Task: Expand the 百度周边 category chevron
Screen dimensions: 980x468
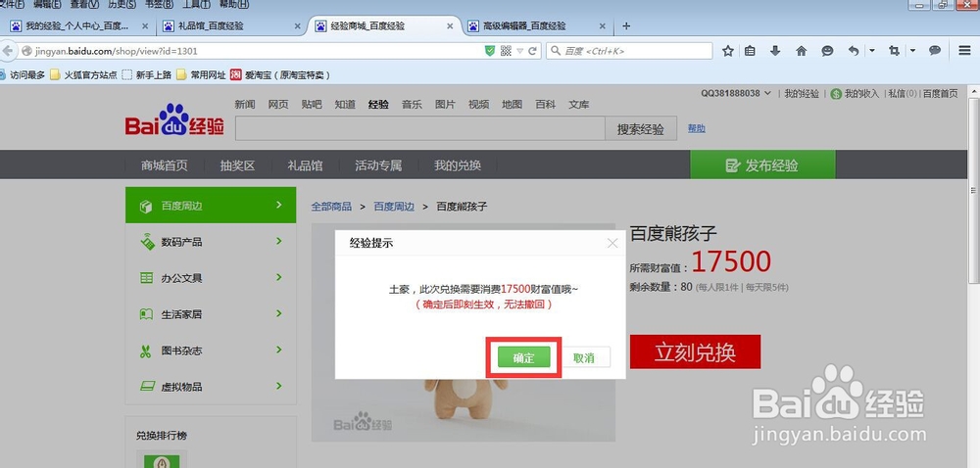Action: pyautogui.click(x=278, y=205)
